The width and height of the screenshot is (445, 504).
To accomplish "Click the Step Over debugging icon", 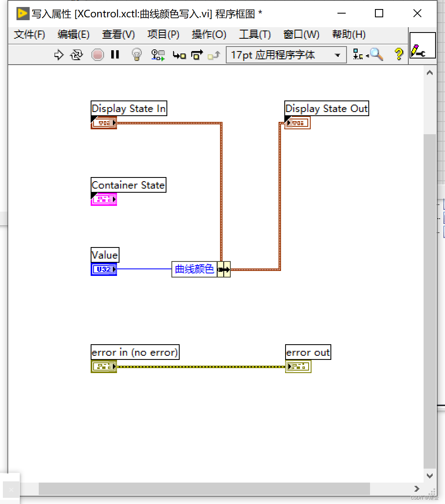I will (x=197, y=55).
